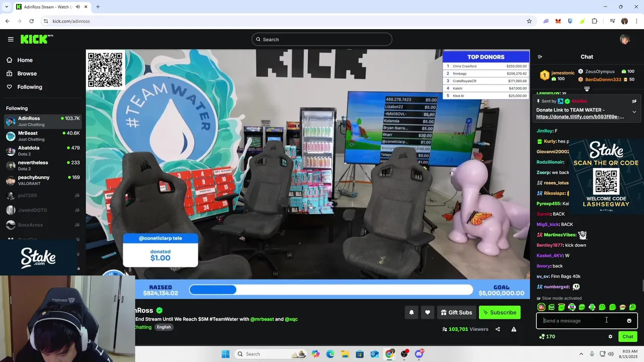Open MrBeast channel in Following list
644x362 pixels.
pos(43,136)
